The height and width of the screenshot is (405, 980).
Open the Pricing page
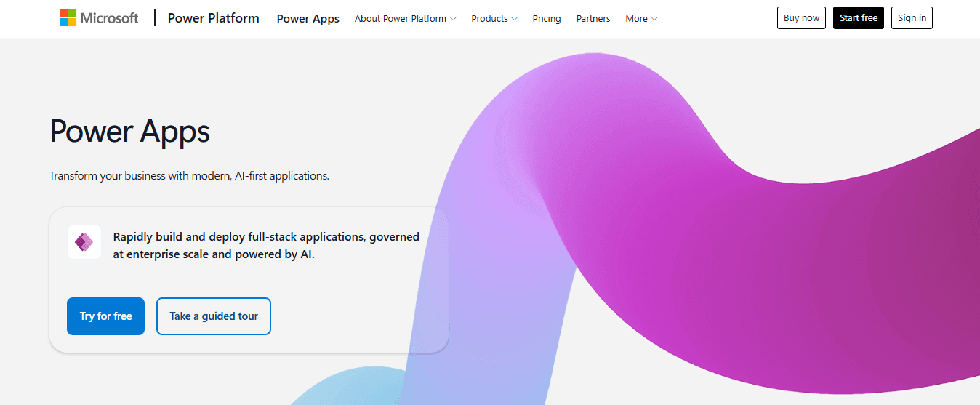pyautogui.click(x=547, y=18)
